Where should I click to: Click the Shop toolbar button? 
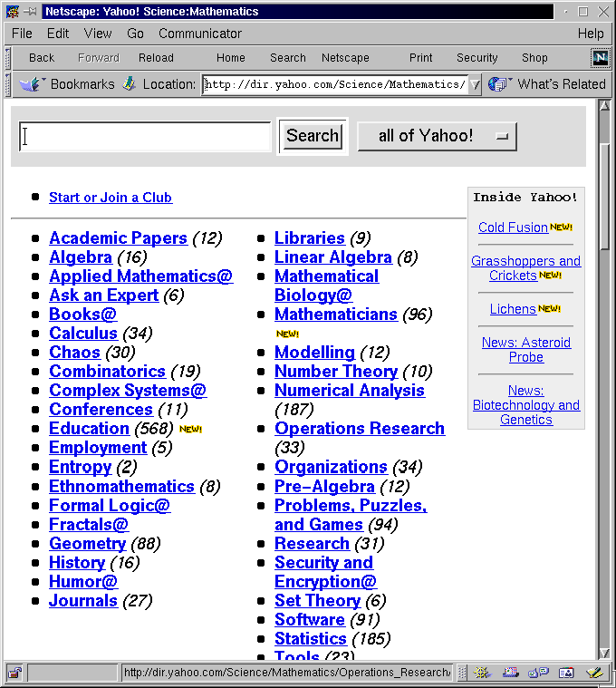pyautogui.click(x=534, y=58)
